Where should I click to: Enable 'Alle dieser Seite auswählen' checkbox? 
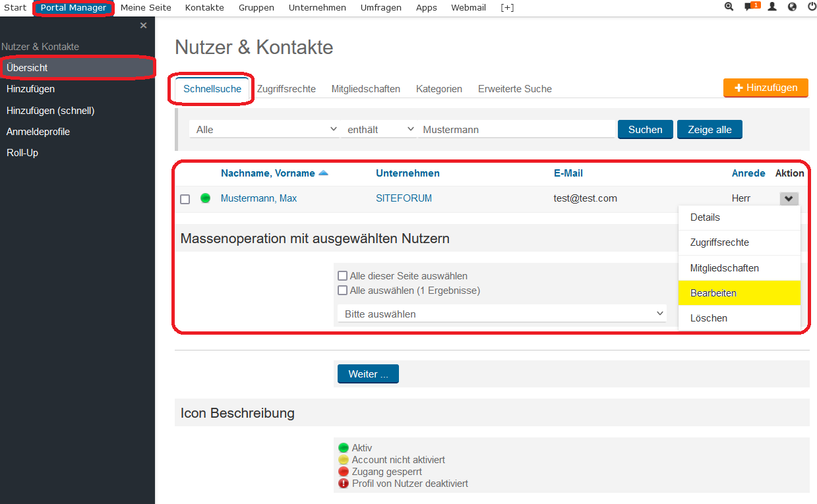coord(342,276)
